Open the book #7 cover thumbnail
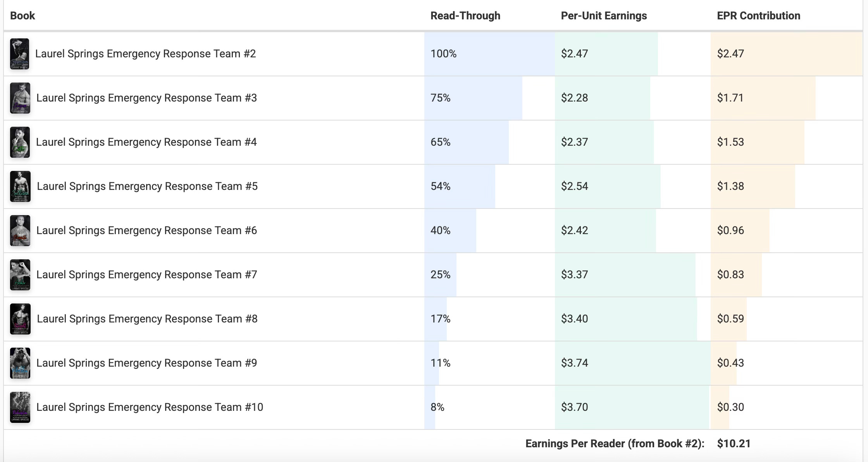This screenshot has height=462, width=868. [20, 275]
